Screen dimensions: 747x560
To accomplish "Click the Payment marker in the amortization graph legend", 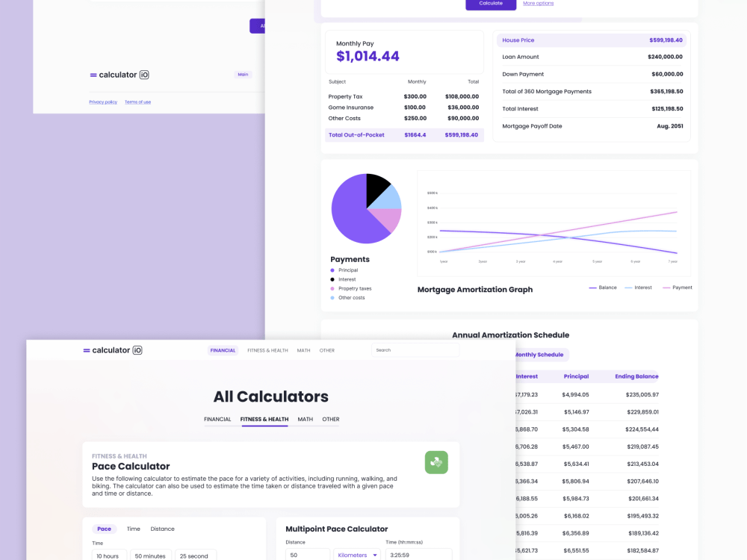I will click(x=666, y=287).
